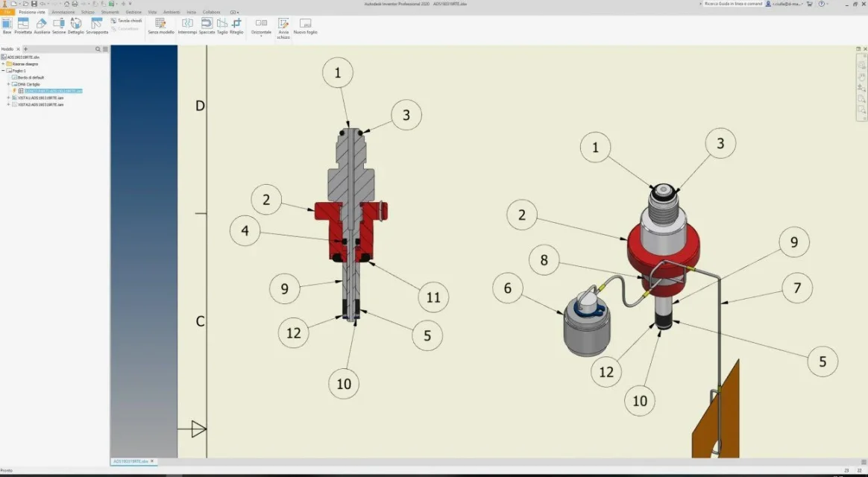Image resolution: width=868 pixels, height=477 pixels.
Task: Click the browser panel search icon
Action: pos(98,49)
